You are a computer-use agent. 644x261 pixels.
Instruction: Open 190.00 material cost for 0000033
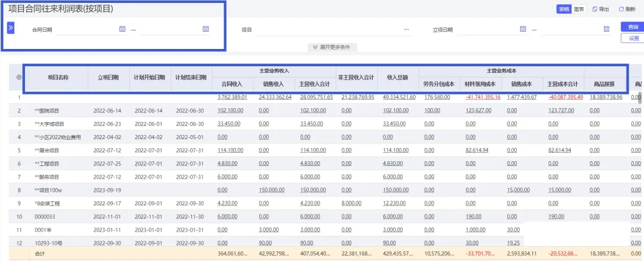pos(473,217)
